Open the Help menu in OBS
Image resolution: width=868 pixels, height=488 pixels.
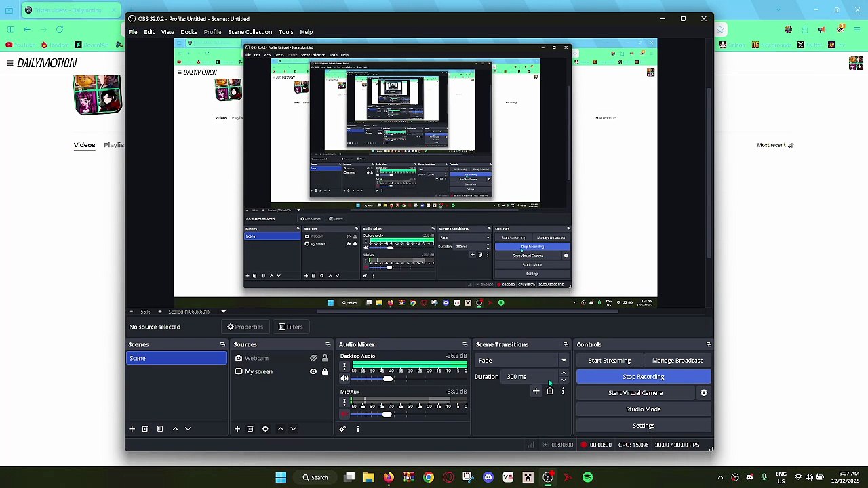(x=307, y=32)
